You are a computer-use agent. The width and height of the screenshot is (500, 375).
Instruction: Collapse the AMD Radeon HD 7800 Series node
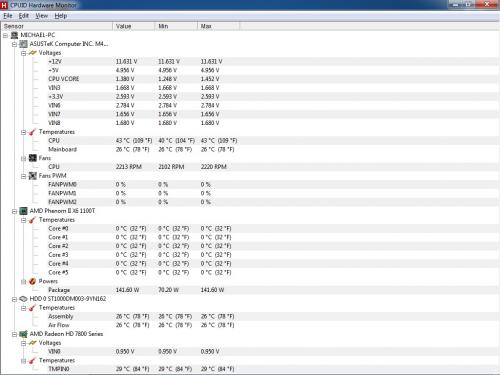(14, 334)
